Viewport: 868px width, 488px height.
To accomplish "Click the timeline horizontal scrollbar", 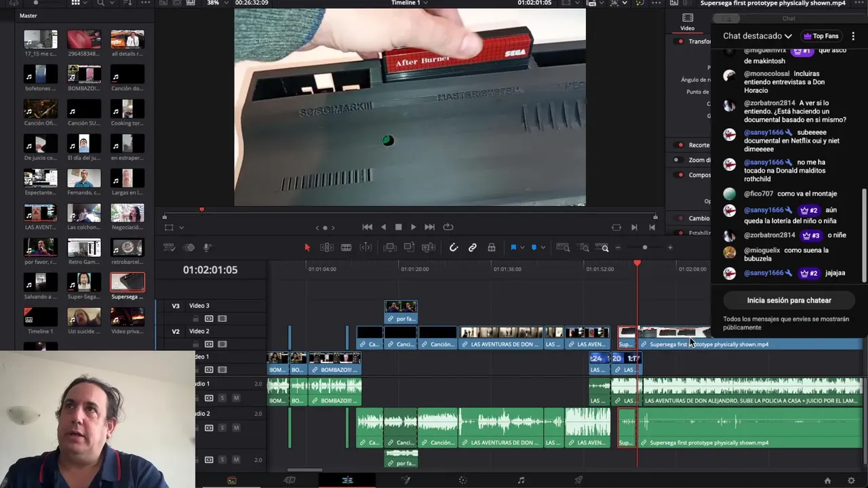I will click(x=304, y=470).
